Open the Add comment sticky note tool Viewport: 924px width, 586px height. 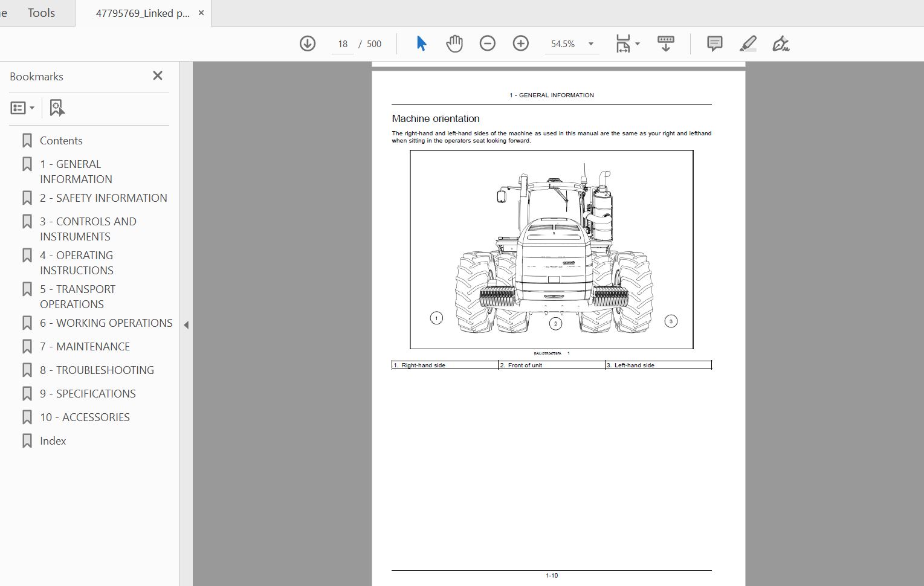714,43
